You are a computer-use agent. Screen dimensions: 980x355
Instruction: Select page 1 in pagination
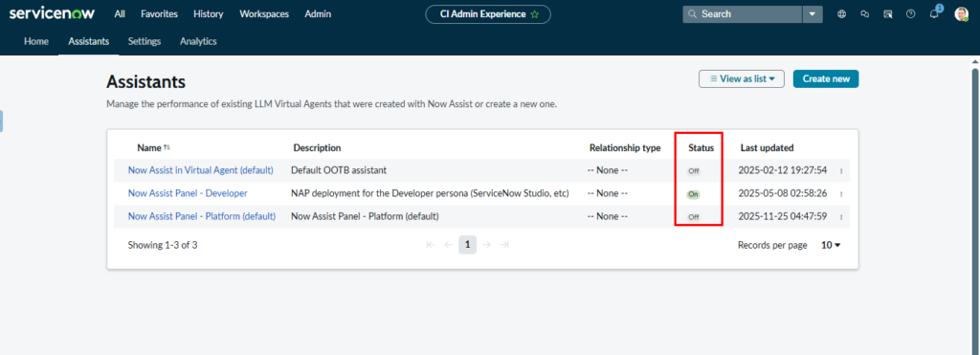point(467,245)
